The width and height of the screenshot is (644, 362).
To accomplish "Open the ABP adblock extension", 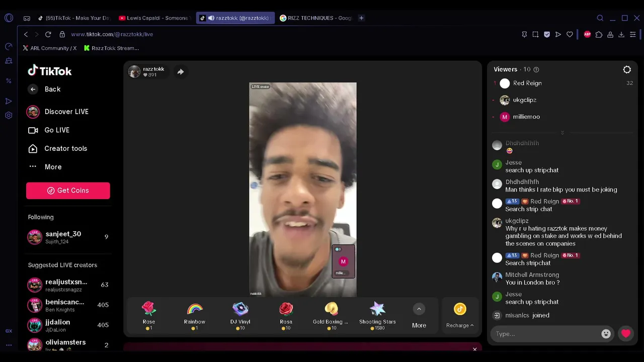I will point(587,34).
